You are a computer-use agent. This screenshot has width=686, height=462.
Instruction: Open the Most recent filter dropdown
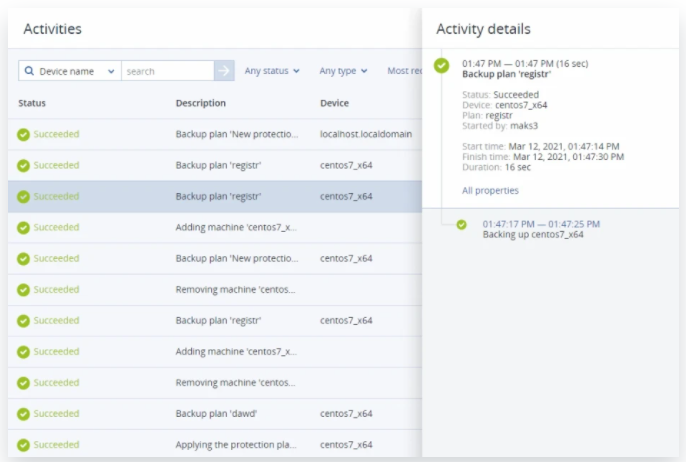pyautogui.click(x=404, y=71)
